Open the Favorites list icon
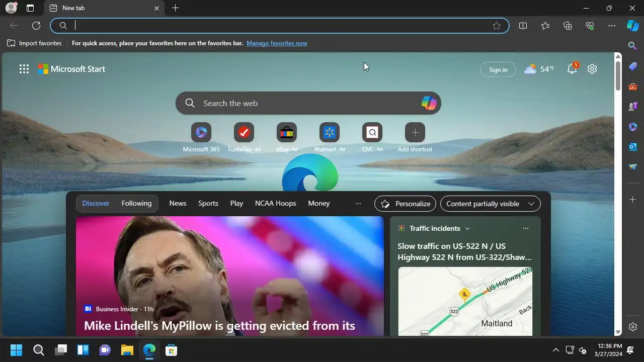This screenshot has height=362, width=644. (545, 26)
